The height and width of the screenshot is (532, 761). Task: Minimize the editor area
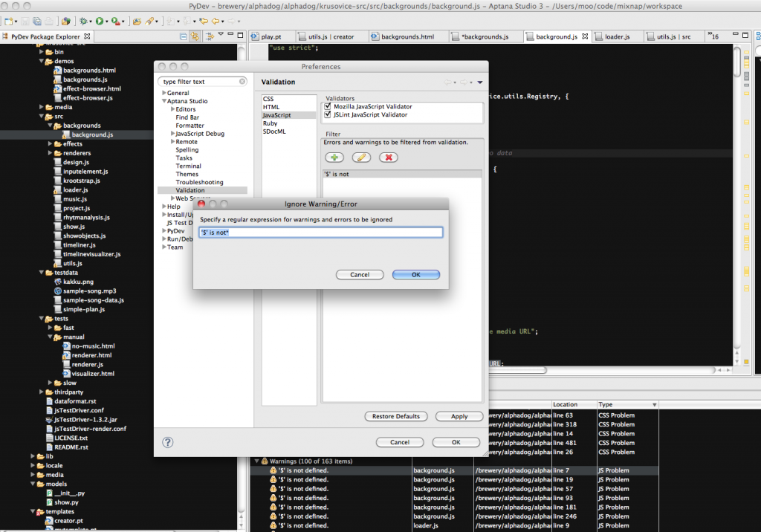click(735, 34)
